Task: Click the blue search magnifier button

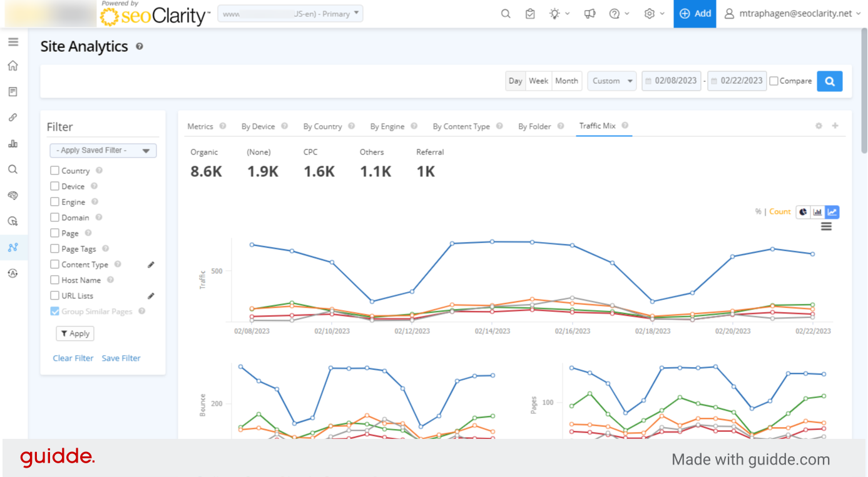Action: tap(829, 81)
